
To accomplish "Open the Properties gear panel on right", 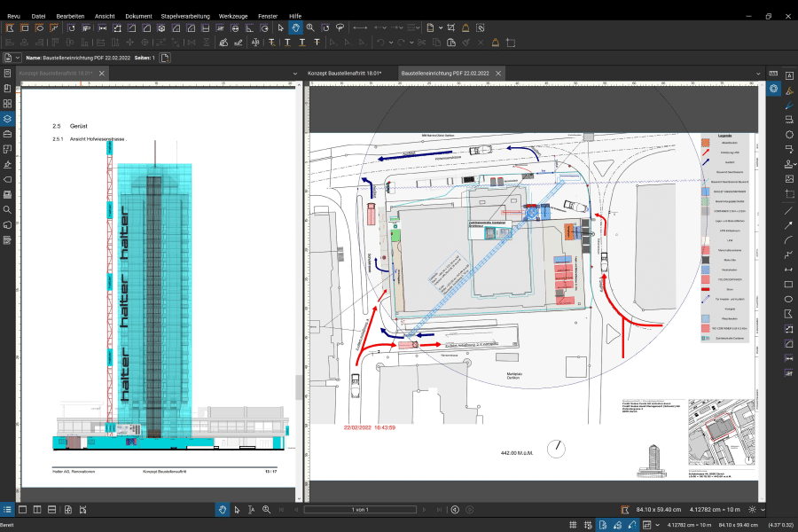I will 773,89.
